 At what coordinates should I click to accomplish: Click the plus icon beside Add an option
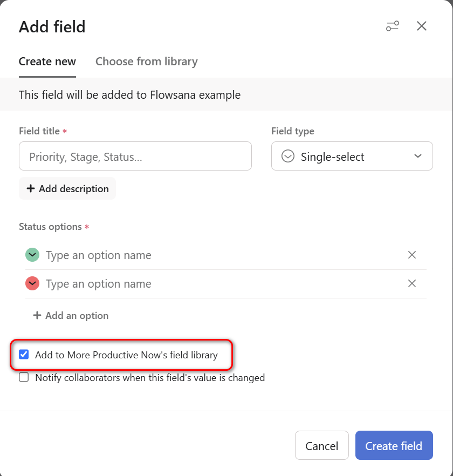pos(37,315)
